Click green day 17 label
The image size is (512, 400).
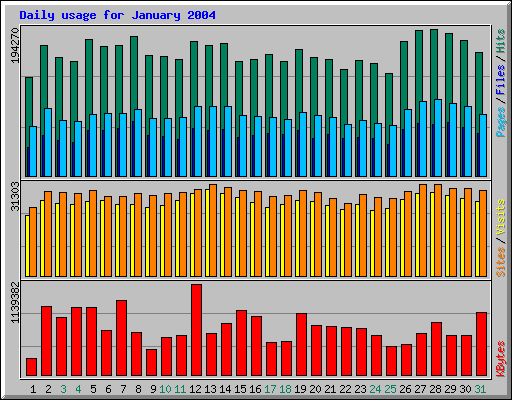pyautogui.click(x=270, y=389)
